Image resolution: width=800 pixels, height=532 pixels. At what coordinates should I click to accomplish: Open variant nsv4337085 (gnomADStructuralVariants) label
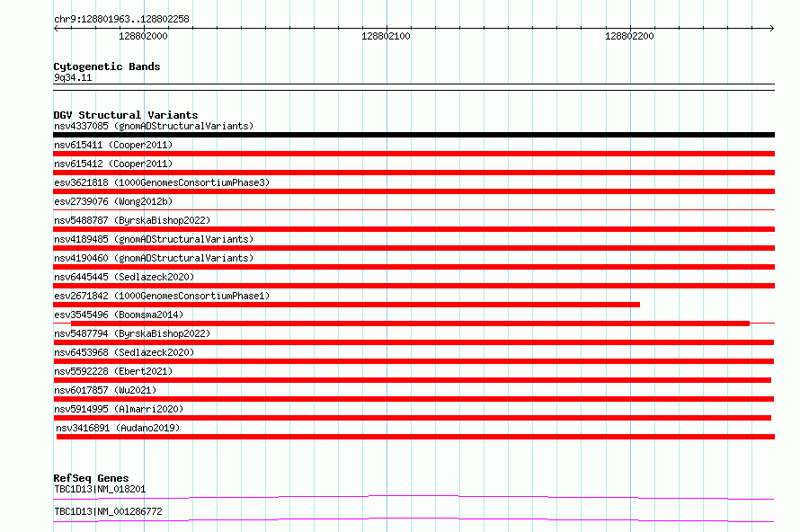(154, 126)
